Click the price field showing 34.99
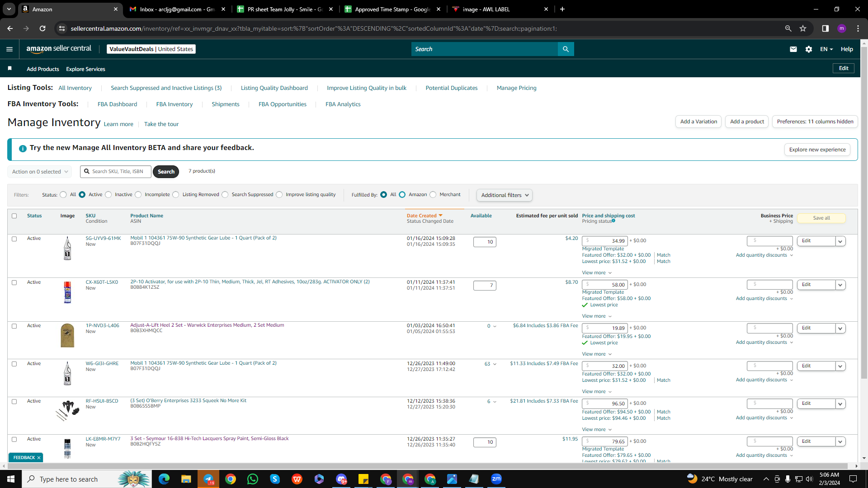The height and width of the screenshot is (488, 868). (x=605, y=241)
